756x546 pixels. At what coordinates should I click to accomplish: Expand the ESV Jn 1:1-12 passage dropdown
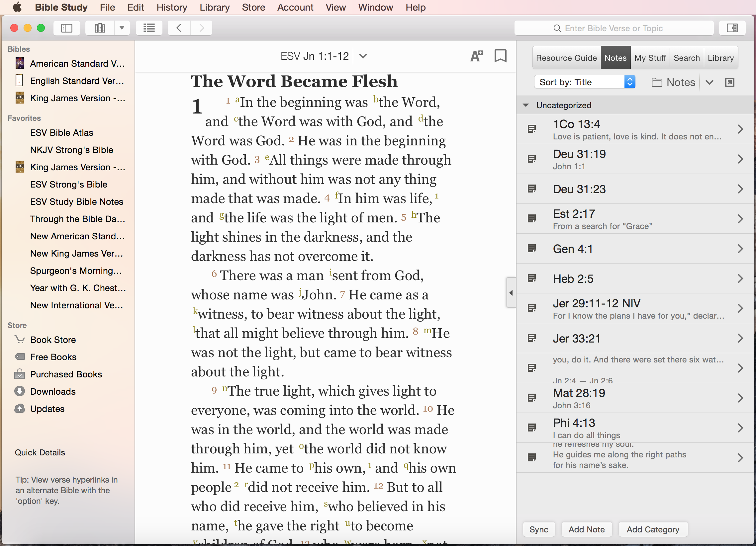click(x=363, y=56)
